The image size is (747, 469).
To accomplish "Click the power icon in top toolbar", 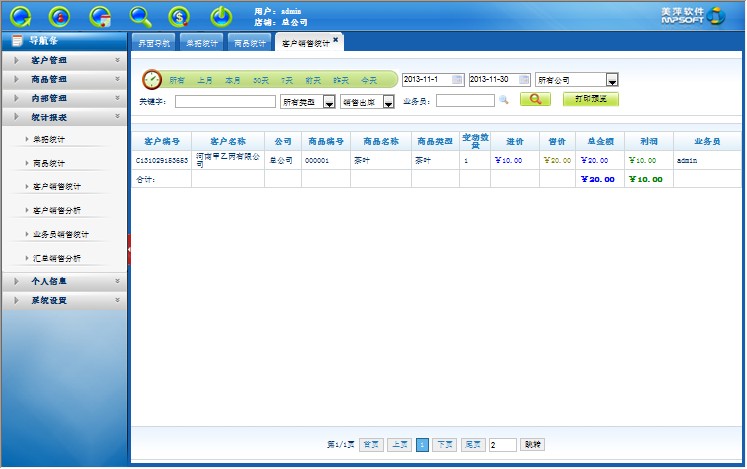I will point(221,16).
